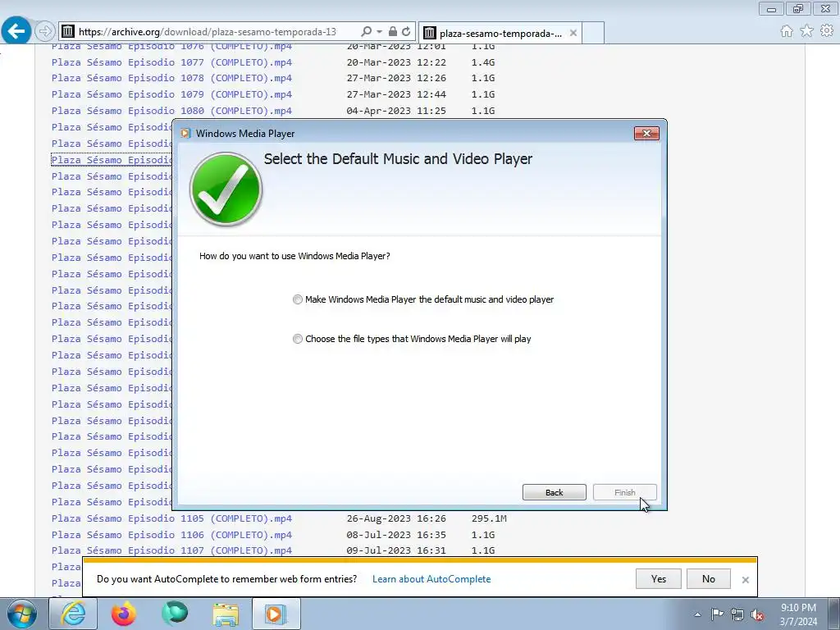840x630 pixels.
Task: Click the network tray icon
Action: (737, 614)
